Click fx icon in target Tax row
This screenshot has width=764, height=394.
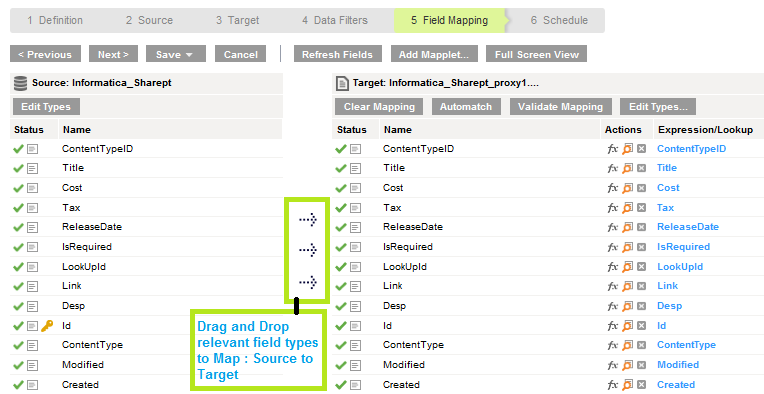[612, 208]
